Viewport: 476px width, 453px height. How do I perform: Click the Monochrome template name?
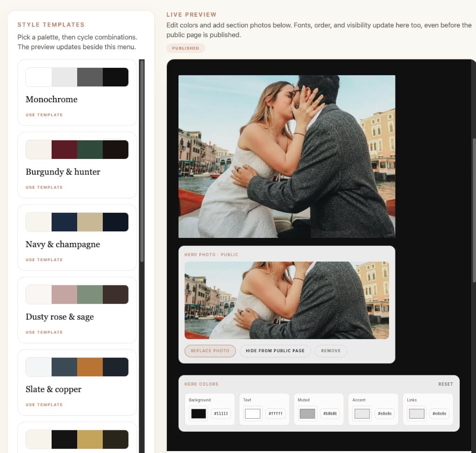point(52,99)
